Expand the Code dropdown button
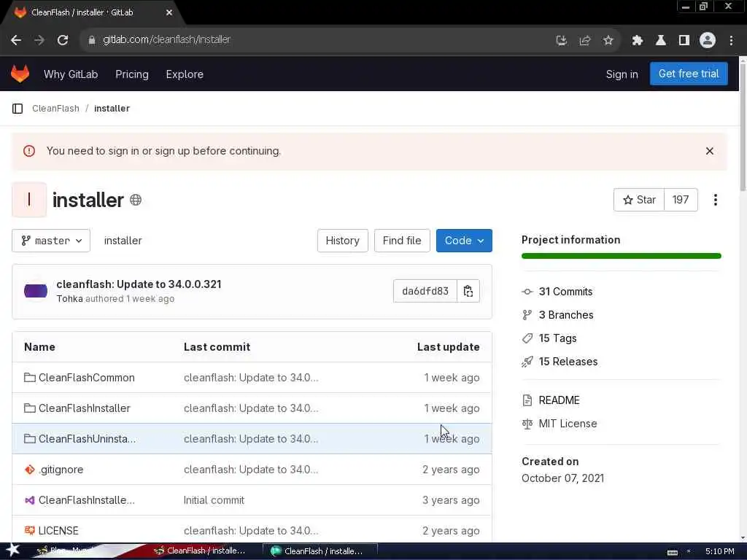747x560 pixels. tap(464, 241)
